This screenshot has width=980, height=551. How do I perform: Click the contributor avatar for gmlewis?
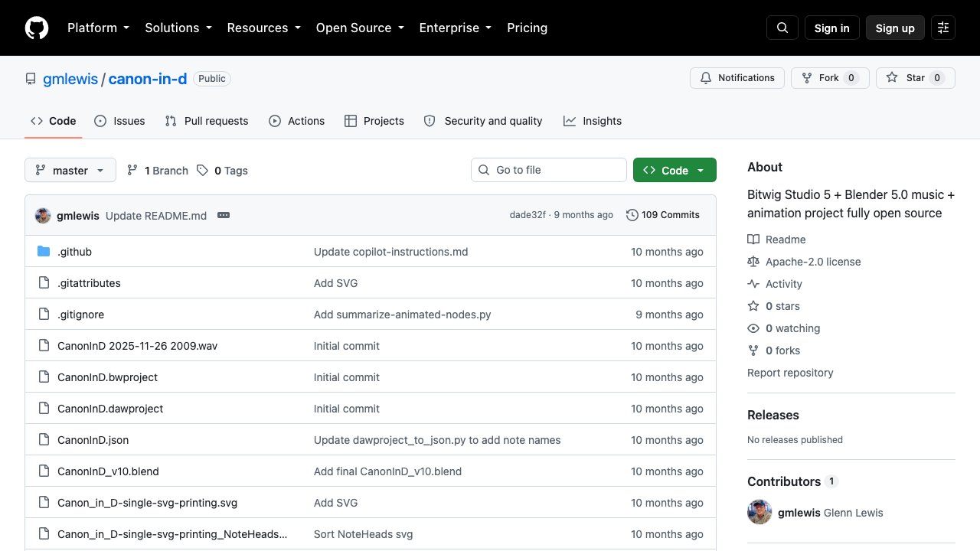point(759,513)
